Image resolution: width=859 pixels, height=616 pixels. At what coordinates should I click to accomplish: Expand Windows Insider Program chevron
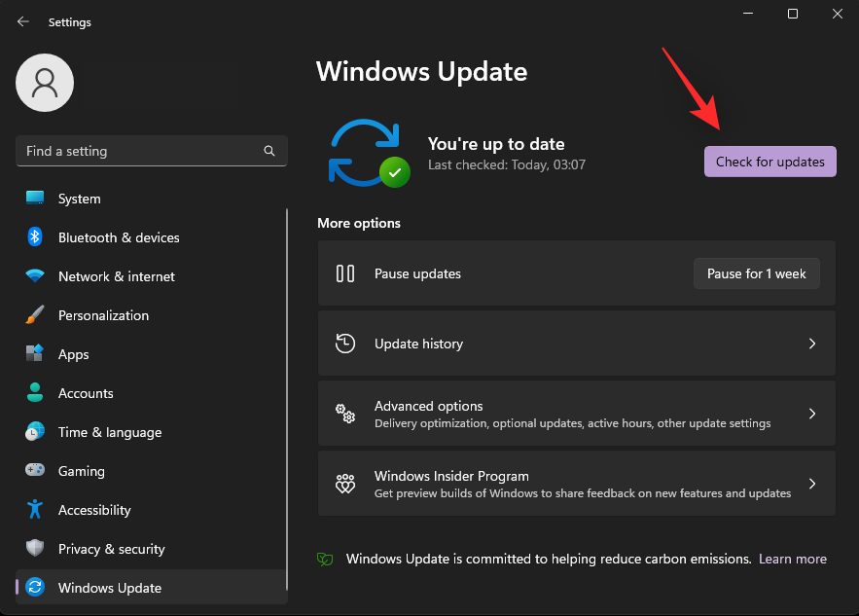(812, 484)
